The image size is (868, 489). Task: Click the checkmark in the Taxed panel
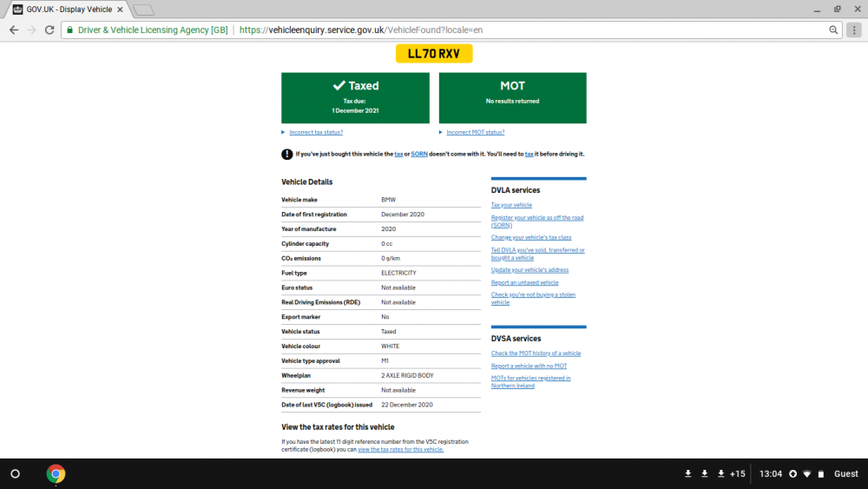pos(339,85)
